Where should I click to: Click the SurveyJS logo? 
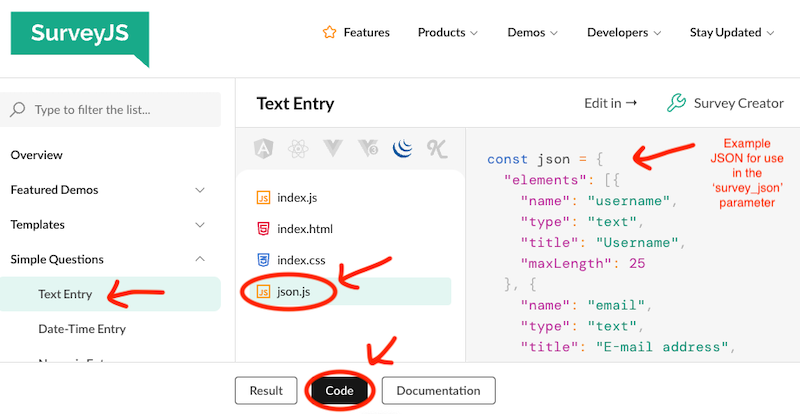pyautogui.click(x=80, y=39)
